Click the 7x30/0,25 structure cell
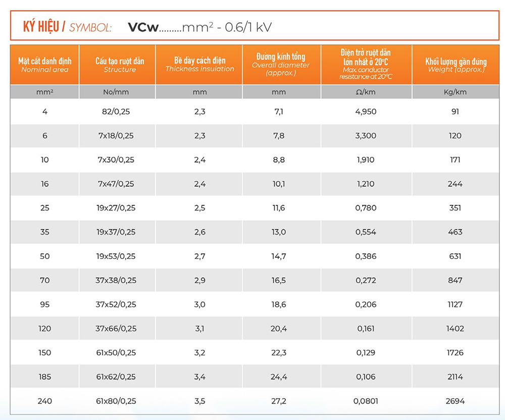The width and height of the screenshot is (505, 420). click(116, 160)
